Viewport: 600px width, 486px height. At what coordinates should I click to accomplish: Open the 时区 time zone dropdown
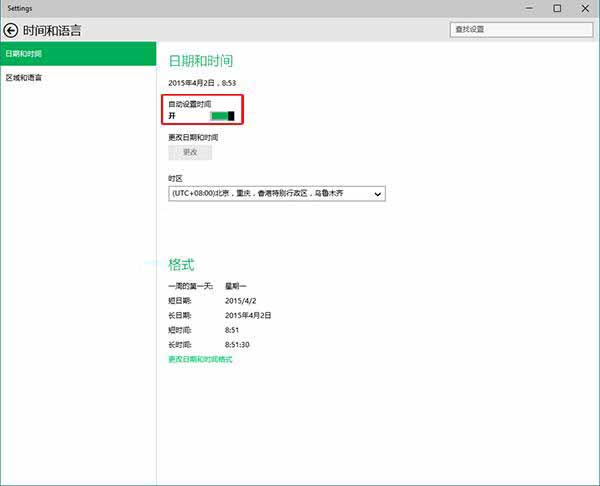[x=277, y=194]
